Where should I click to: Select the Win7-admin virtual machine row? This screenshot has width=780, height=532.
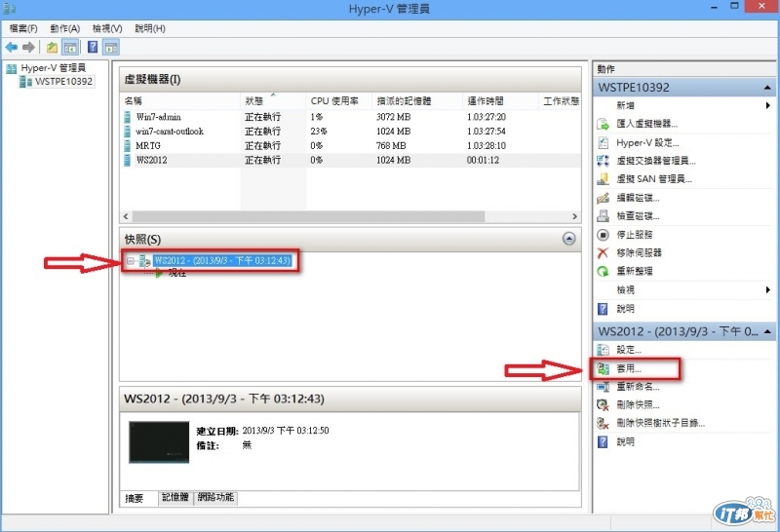pos(350,117)
